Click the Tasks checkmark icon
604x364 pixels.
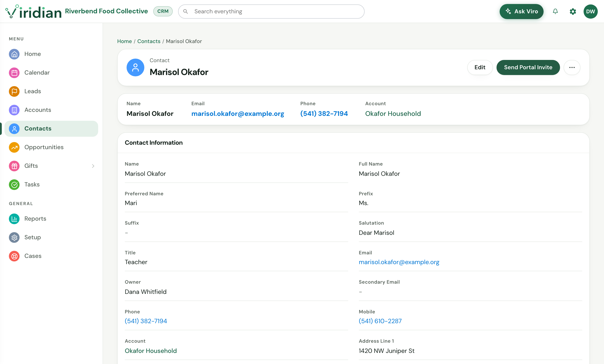click(x=14, y=184)
